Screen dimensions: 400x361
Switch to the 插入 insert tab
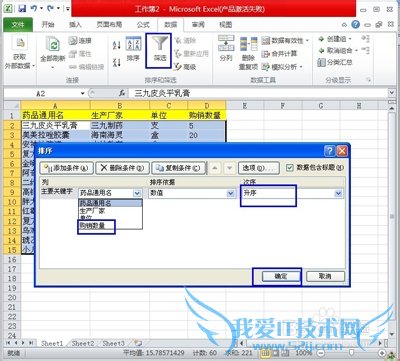pos(75,25)
